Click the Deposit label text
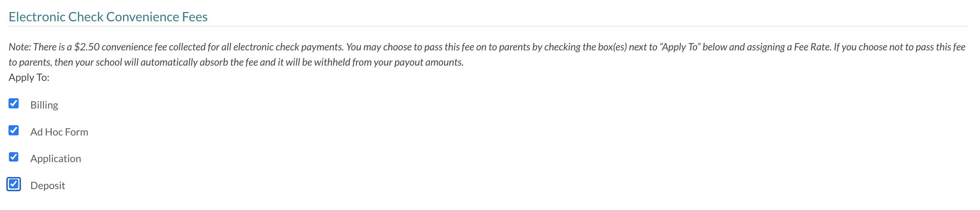 48,186
